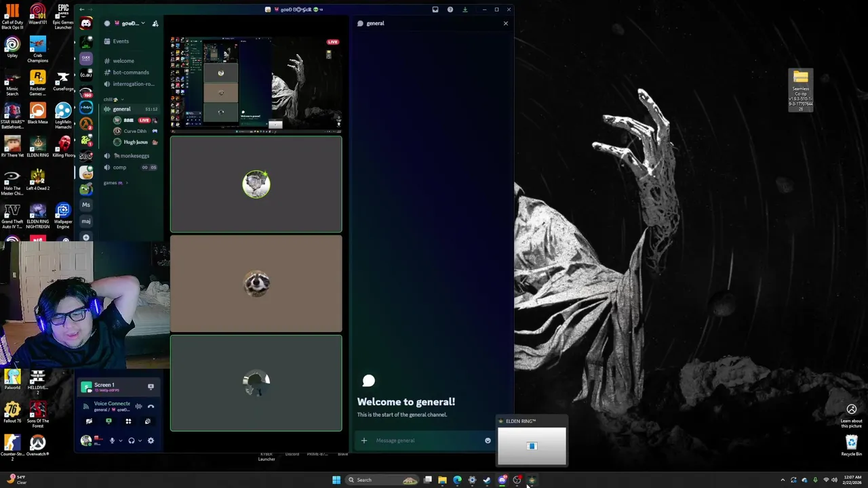
Task: Open the Seamless Co-op folder on desktop
Action: [x=800, y=89]
